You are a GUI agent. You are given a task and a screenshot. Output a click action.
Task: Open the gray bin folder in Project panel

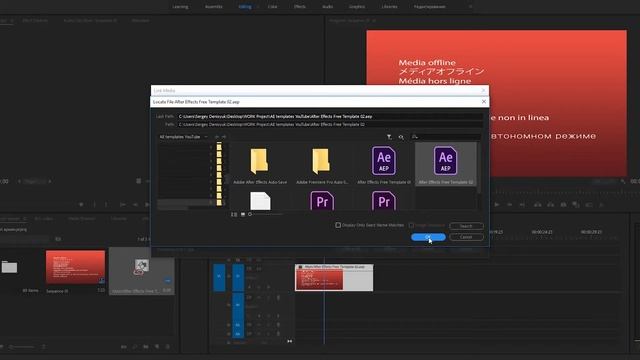tap(9, 267)
